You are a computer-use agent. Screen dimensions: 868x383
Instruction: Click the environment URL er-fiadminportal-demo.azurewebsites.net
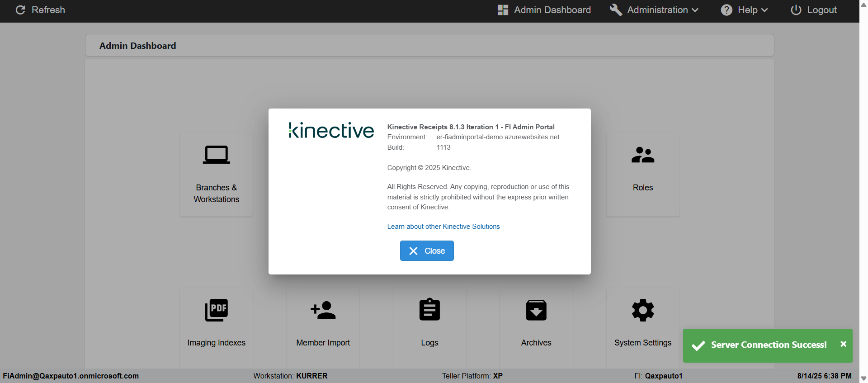[x=498, y=137]
